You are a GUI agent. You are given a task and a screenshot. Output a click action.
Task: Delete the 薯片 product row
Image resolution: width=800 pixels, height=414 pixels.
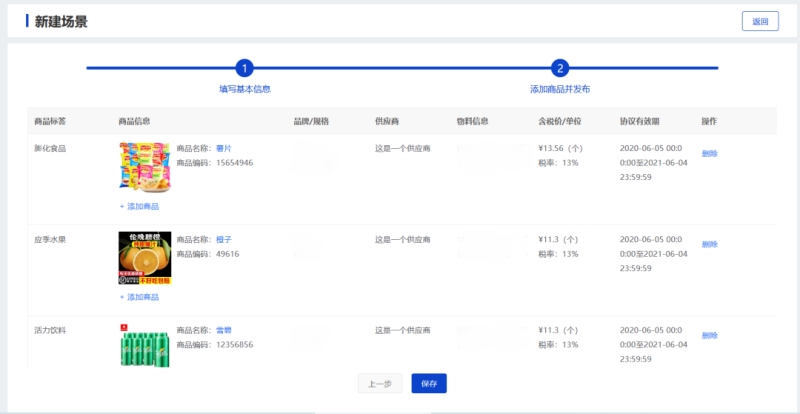pyautogui.click(x=710, y=153)
